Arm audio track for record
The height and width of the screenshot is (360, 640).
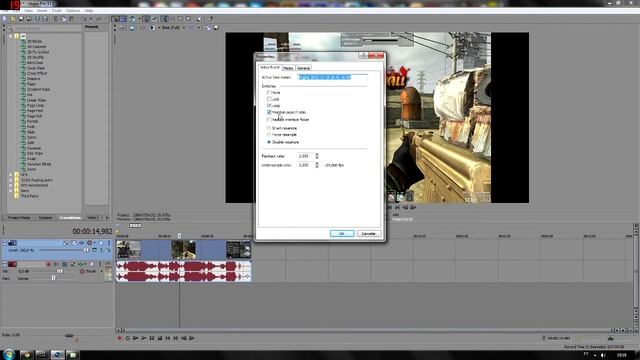pos(49,264)
